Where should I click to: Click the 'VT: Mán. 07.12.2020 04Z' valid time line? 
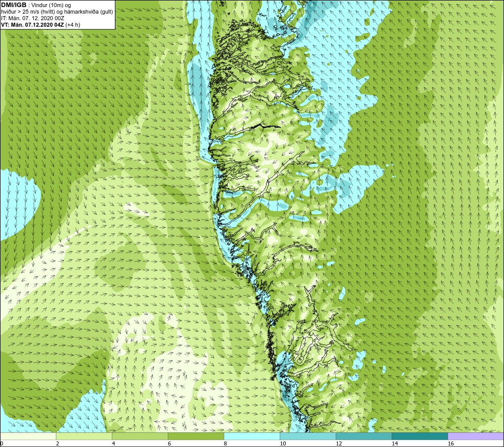[40, 25]
